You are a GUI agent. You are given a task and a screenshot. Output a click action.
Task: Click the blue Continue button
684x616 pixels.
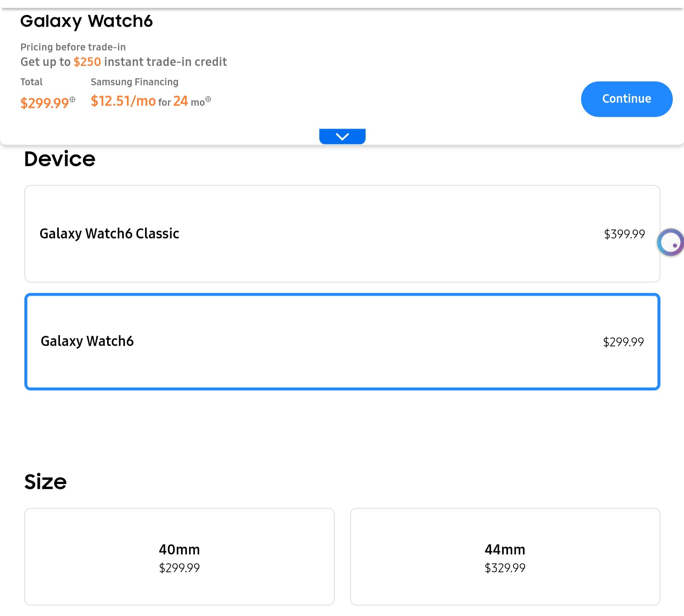tap(626, 99)
